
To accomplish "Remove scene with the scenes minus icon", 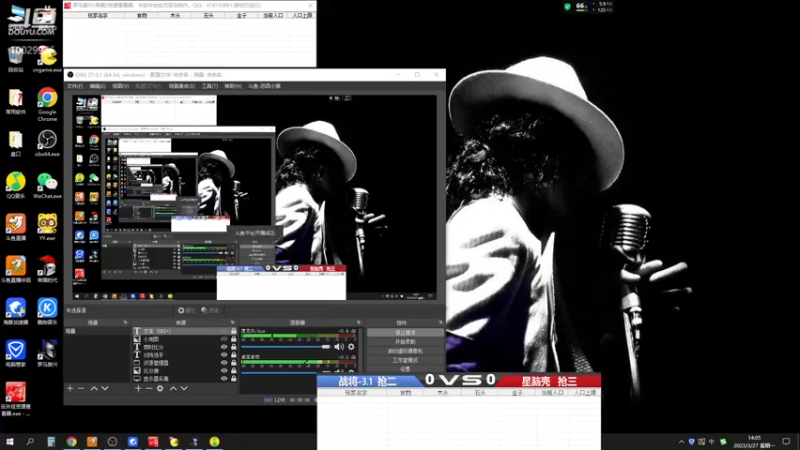I will (81, 388).
